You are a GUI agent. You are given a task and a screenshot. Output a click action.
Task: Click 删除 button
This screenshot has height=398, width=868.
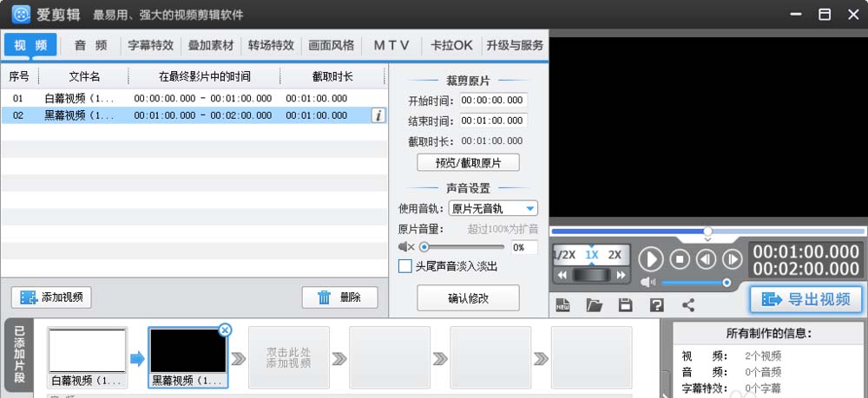pyautogui.click(x=340, y=297)
